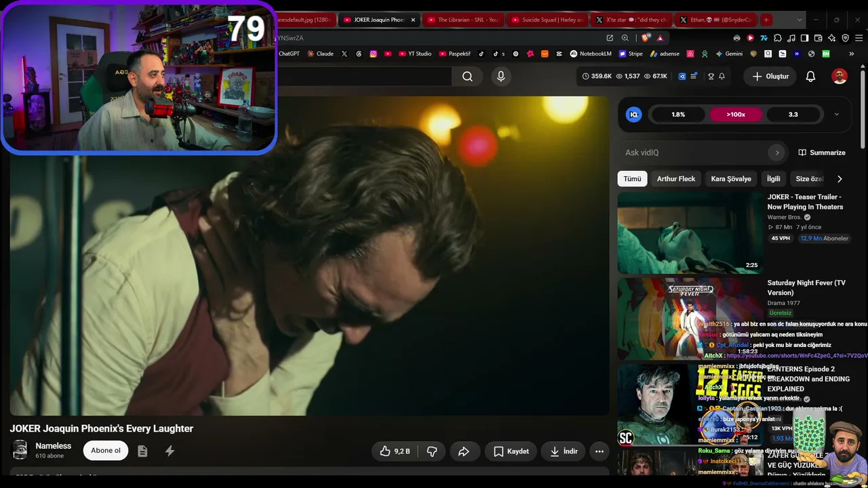Show hidden bookmarks with the double chevron
The height and width of the screenshot is (488, 868).
coord(851,54)
